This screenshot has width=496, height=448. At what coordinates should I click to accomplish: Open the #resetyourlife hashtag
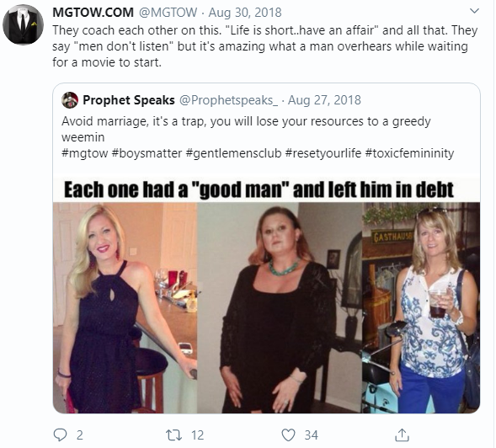click(323, 153)
